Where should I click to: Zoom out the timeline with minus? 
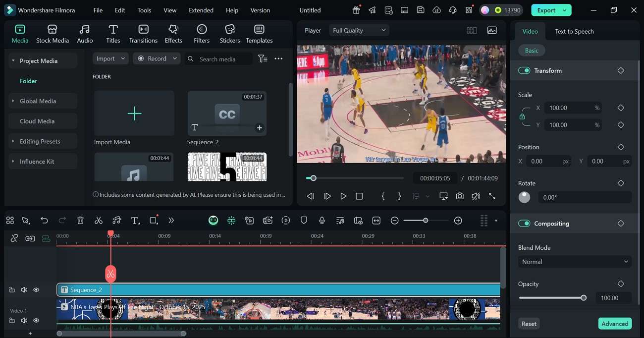(394, 221)
